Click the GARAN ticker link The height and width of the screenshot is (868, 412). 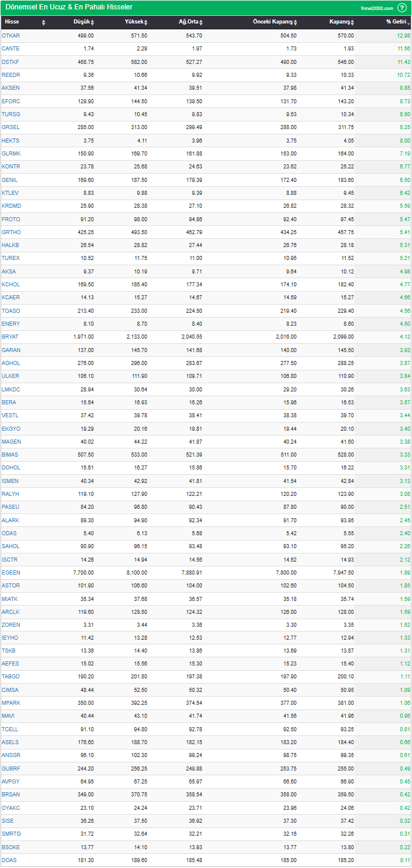[11, 350]
